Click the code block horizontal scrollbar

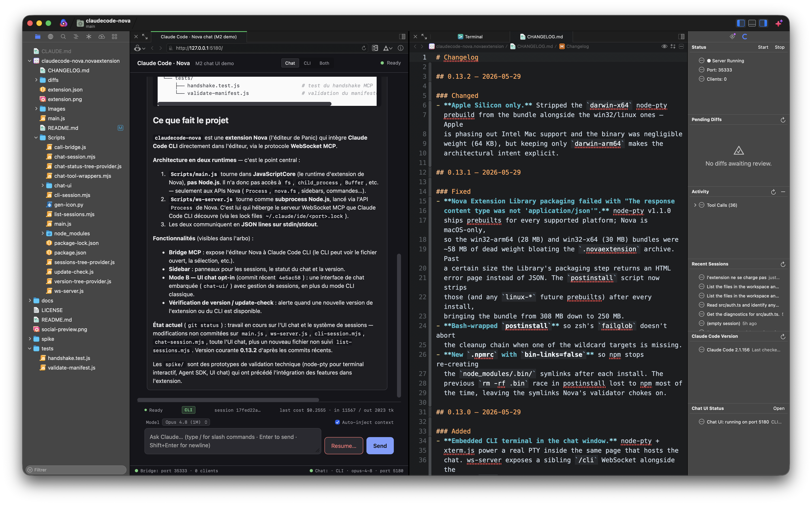point(245,104)
